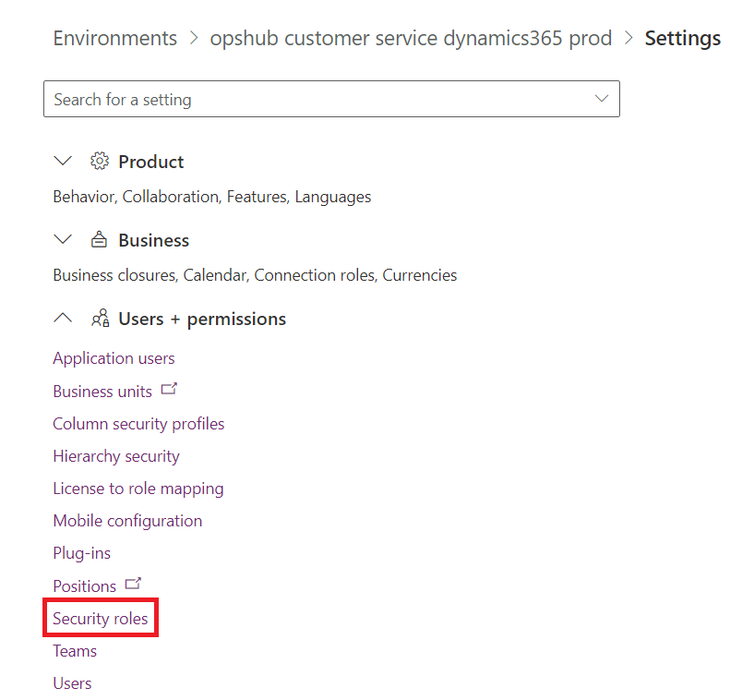Click external link icon beside Business units
The image size is (730, 700).
click(x=168, y=390)
